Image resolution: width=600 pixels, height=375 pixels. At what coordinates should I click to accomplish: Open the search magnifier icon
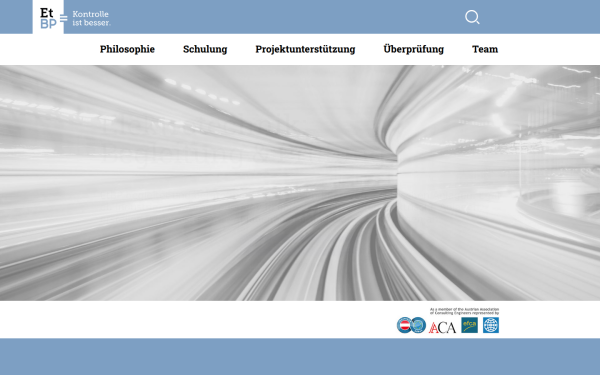click(x=472, y=17)
